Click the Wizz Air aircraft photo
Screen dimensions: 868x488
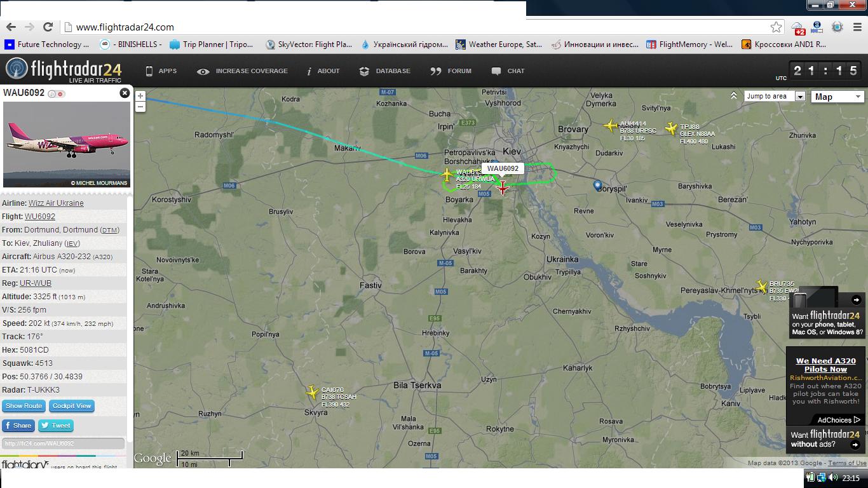[67, 144]
